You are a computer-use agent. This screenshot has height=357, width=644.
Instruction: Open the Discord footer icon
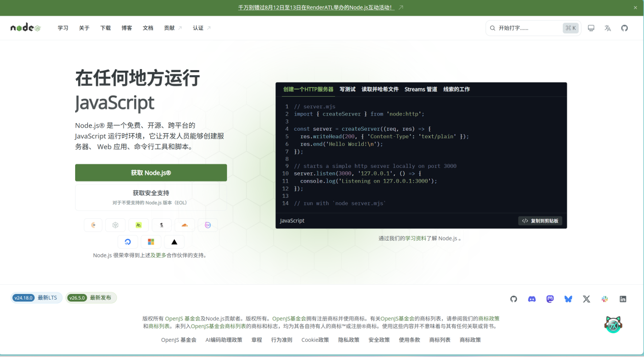point(532,299)
